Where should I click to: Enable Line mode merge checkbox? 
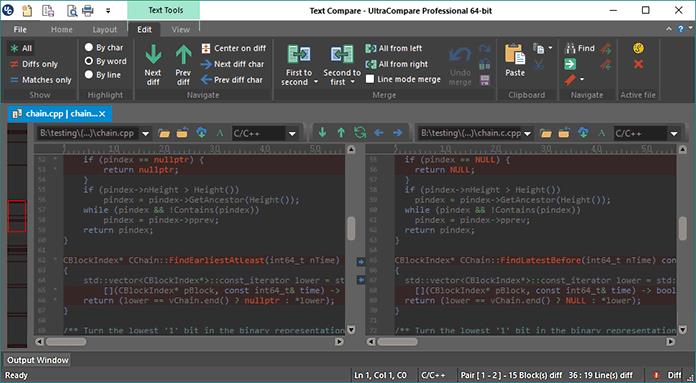tap(370, 79)
